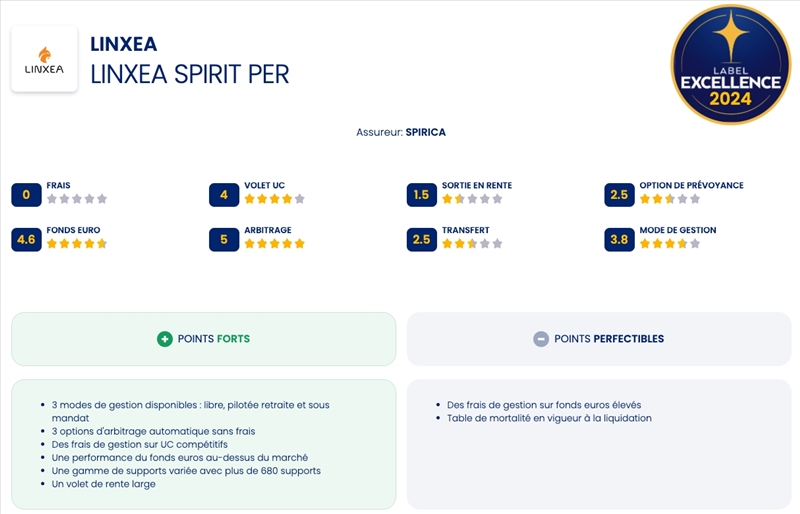800x514 pixels.
Task: Click the LINXEA brand name heading
Action: pyautogui.click(x=123, y=44)
